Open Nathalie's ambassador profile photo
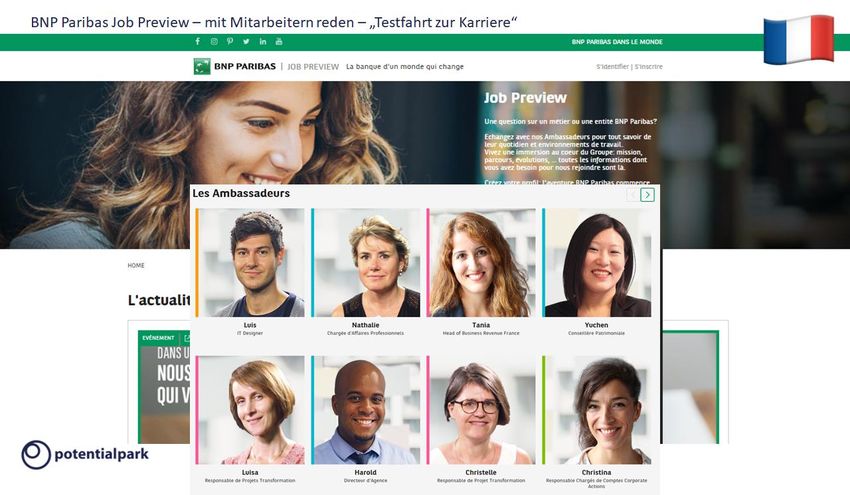Image resolution: width=850 pixels, height=495 pixels. point(365,262)
